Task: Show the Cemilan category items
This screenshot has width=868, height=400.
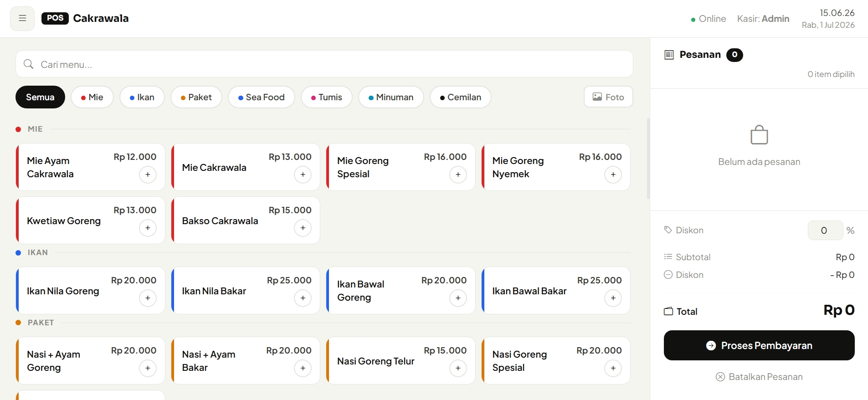Action: tap(461, 97)
